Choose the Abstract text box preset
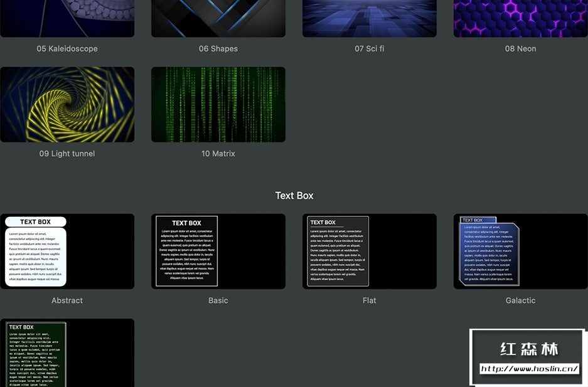 [67, 252]
